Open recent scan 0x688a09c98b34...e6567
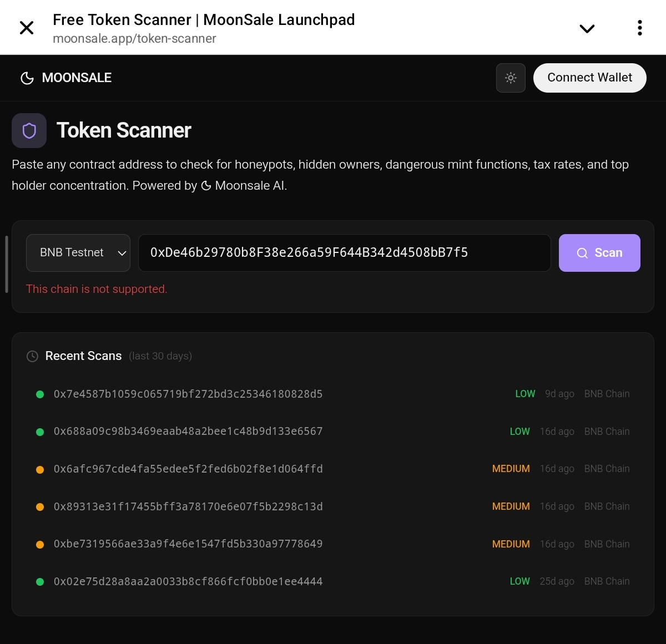The width and height of the screenshot is (666, 644). pos(333,432)
